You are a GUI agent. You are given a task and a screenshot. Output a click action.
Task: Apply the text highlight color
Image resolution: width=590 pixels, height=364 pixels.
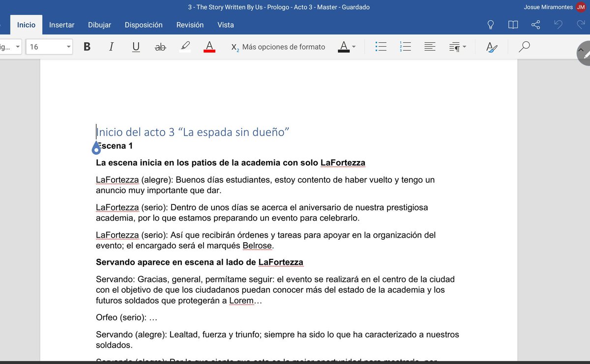[185, 47]
